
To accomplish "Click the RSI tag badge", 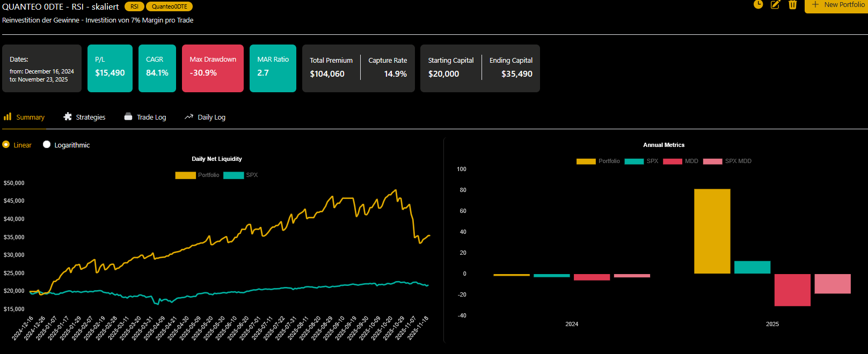I will tap(134, 6).
